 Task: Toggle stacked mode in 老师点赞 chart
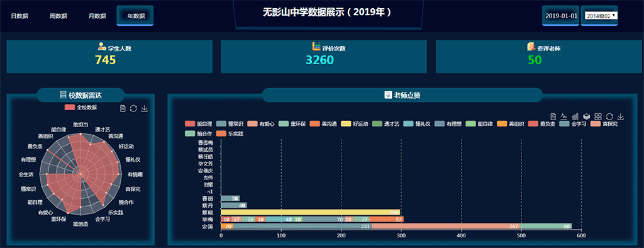point(587,117)
